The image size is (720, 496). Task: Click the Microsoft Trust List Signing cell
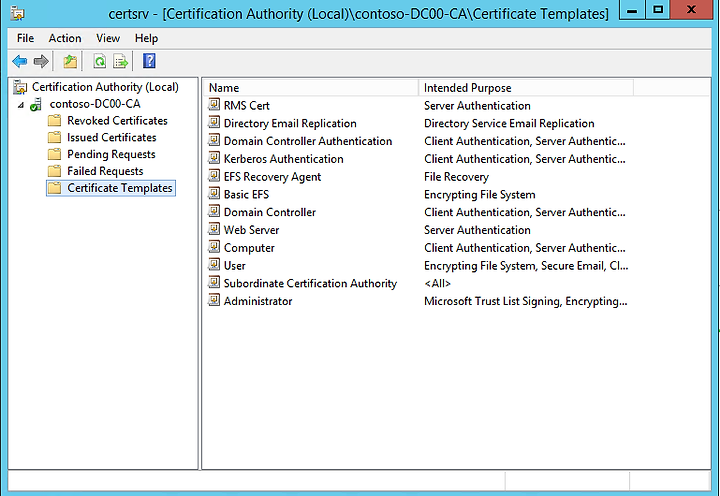click(525, 301)
